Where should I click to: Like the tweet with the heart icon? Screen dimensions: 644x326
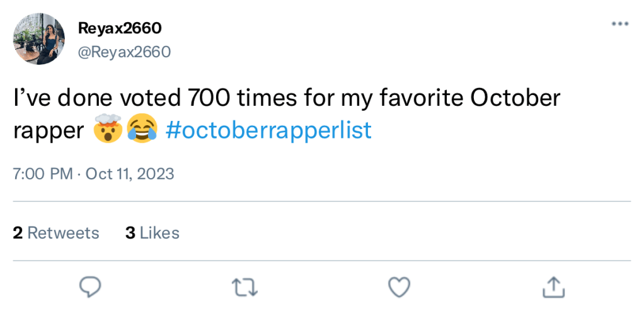(399, 287)
